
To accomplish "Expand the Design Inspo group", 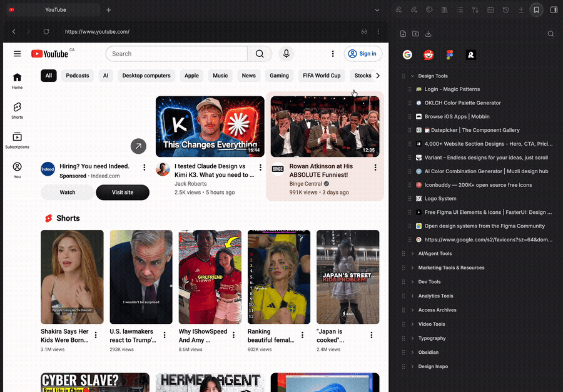I will [x=413, y=366].
